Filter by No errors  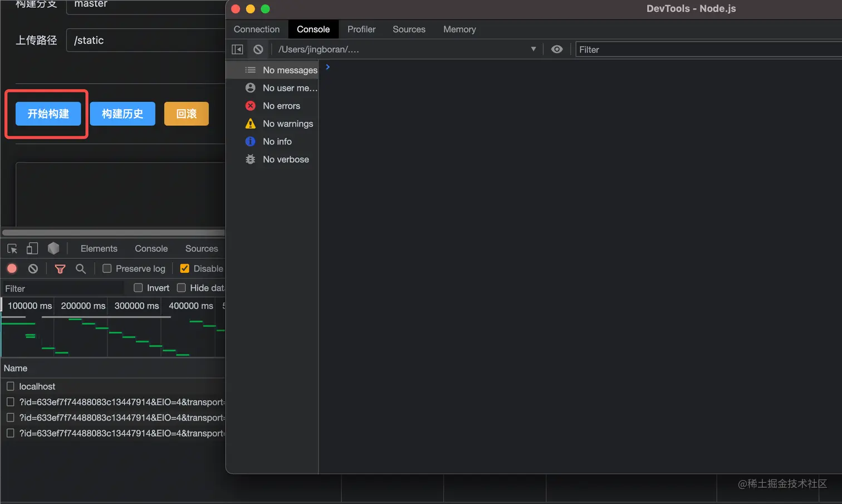pos(272,106)
